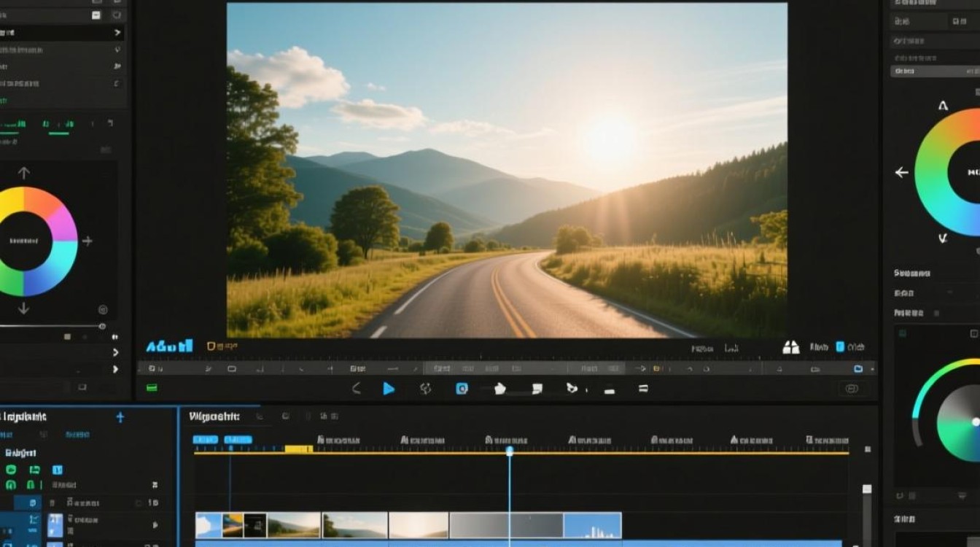This screenshot has width=980, height=547.
Task: Click the yellow range marker on timeline ruler
Action: click(x=298, y=449)
